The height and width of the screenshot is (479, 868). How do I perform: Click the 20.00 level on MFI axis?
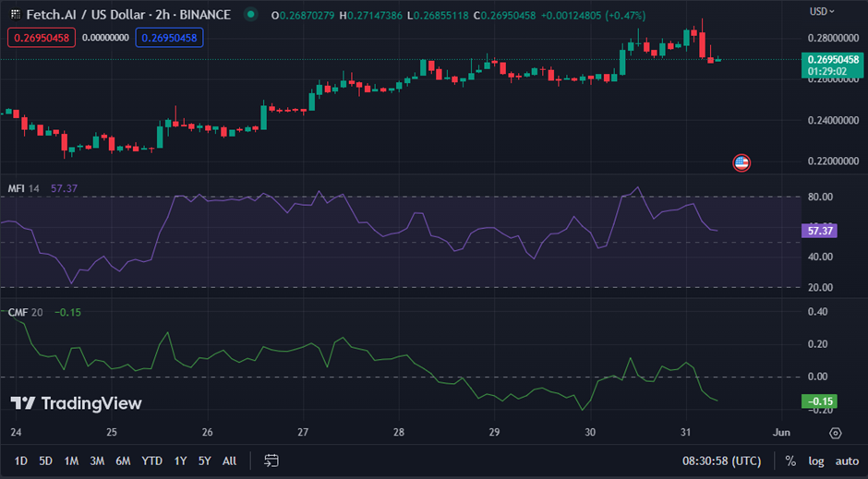(x=820, y=288)
